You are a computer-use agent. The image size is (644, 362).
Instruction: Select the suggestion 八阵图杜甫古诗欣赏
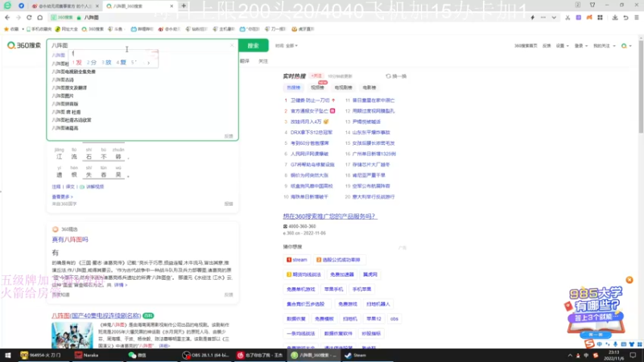tap(72, 120)
